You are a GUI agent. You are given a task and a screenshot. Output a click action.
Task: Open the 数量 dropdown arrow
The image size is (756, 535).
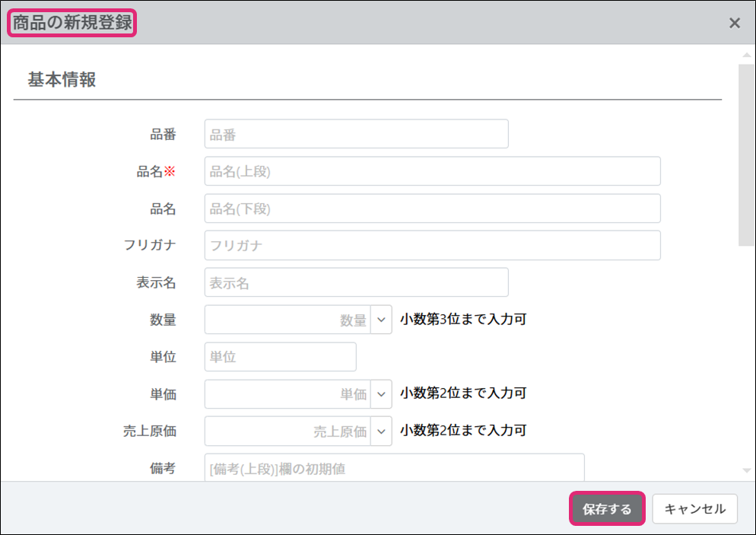point(381,320)
